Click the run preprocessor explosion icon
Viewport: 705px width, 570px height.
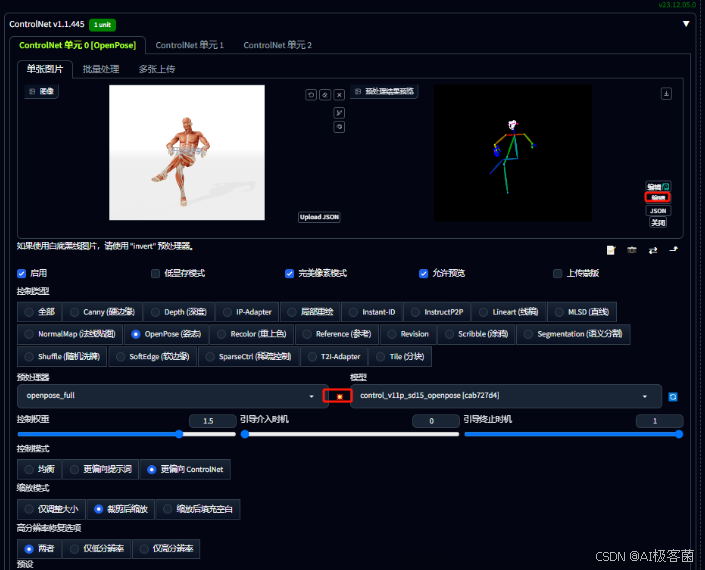[339, 396]
